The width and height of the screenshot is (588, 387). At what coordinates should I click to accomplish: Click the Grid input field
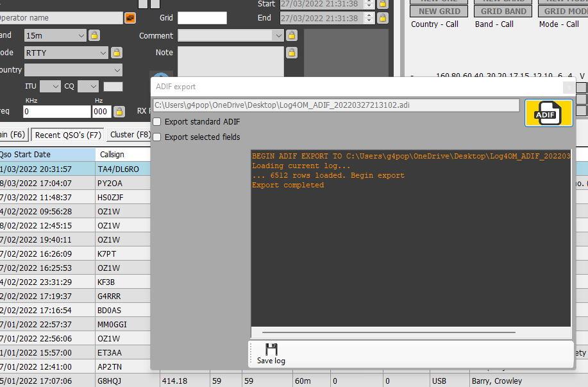202,18
